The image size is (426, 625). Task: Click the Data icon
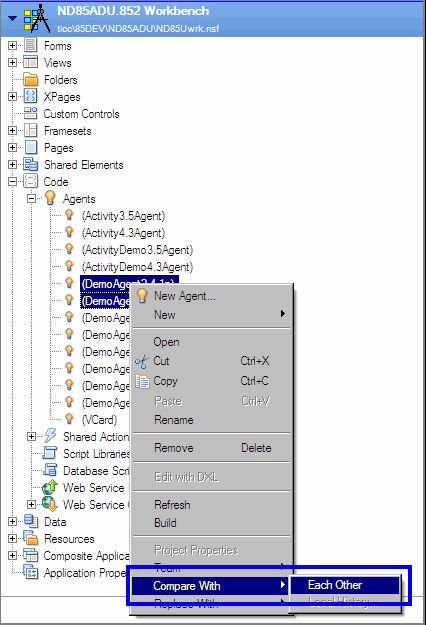[x=31, y=521]
